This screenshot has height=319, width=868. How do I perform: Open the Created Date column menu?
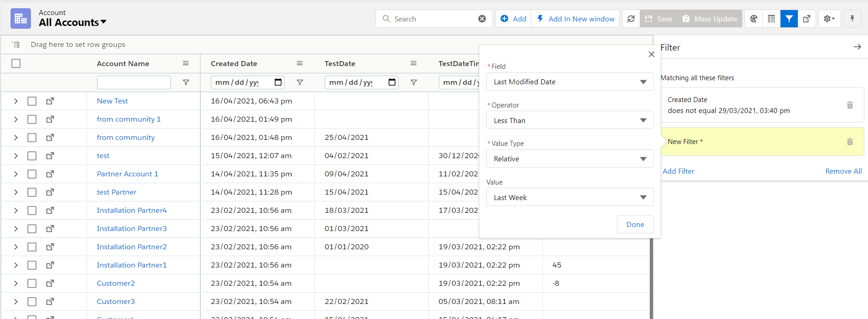[299, 63]
